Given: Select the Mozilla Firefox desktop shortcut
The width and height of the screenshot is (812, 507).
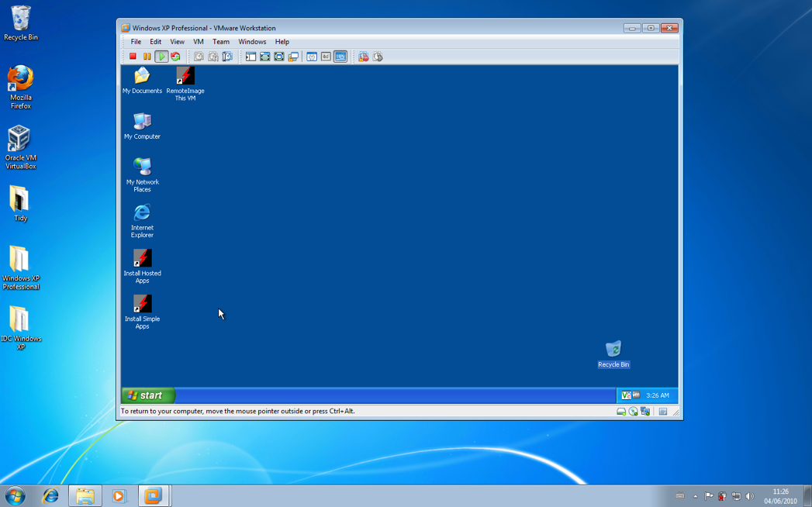Looking at the screenshot, I should tap(21, 87).
